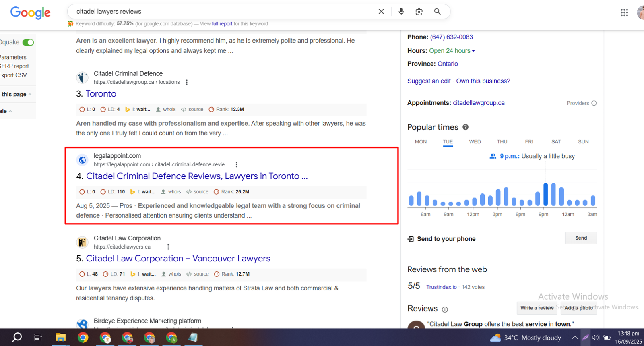Viewport: 644px width, 346px height.
Task: Start voice search with microphone icon
Action: click(401, 12)
